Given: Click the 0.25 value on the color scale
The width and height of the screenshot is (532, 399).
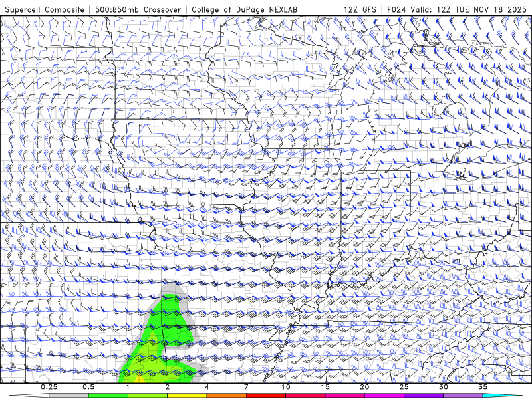Looking at the screenshot, I should coord(49,387).
